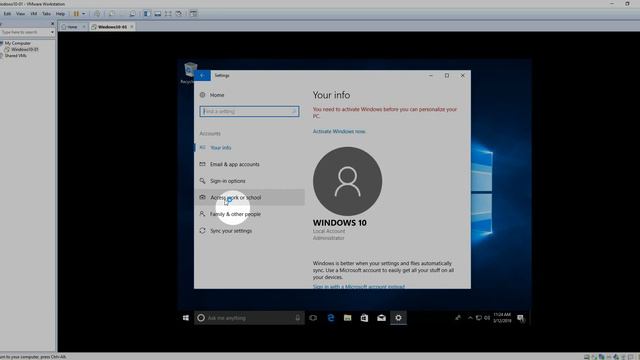Open Task View on the taskbar
Viewport: 640px width, 360px height.
pos(313,318)
